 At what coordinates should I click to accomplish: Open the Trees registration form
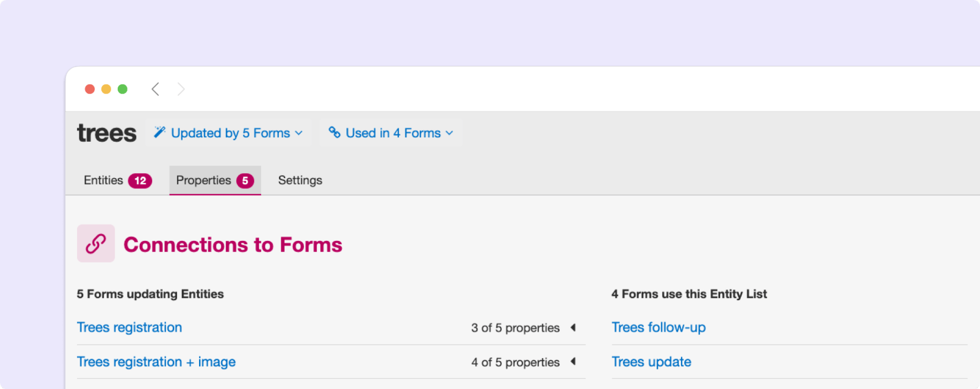pyautogui.click(x=129, y=327)
